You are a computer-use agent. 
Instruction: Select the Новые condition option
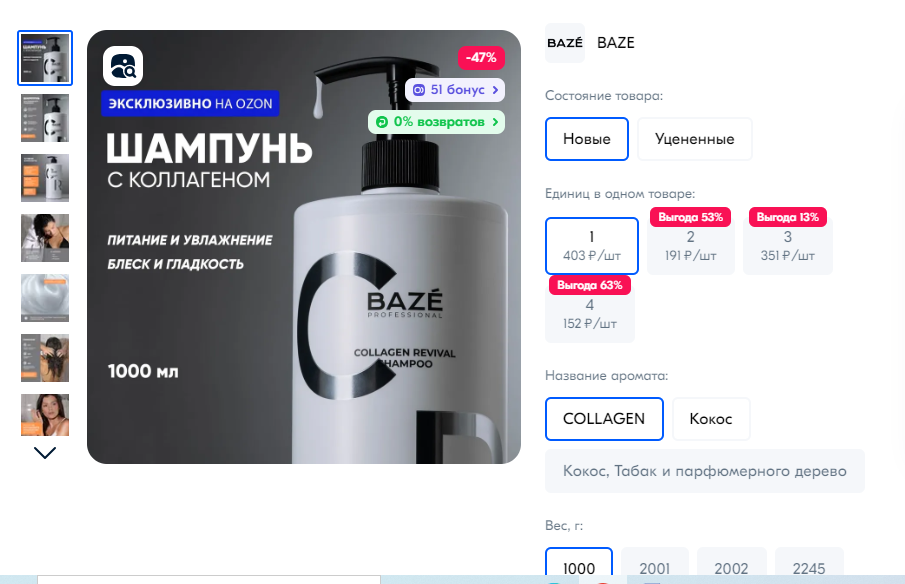(x=587, y=139)
